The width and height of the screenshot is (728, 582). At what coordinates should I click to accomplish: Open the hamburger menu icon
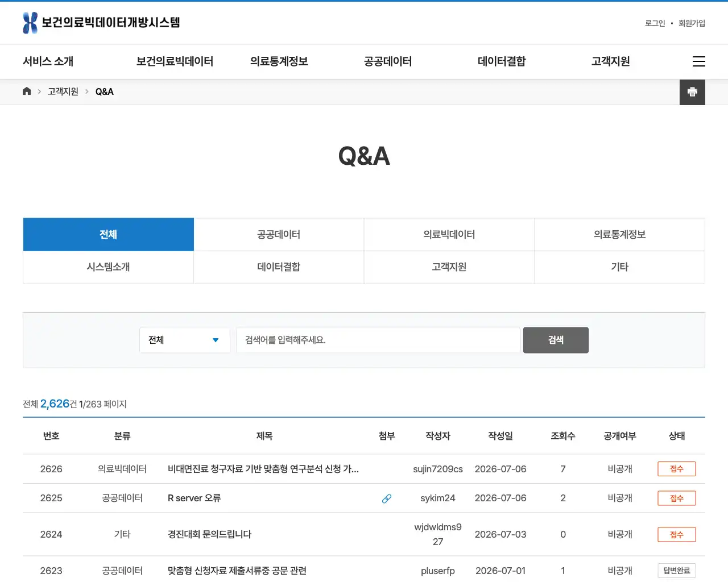coord(699,61)
